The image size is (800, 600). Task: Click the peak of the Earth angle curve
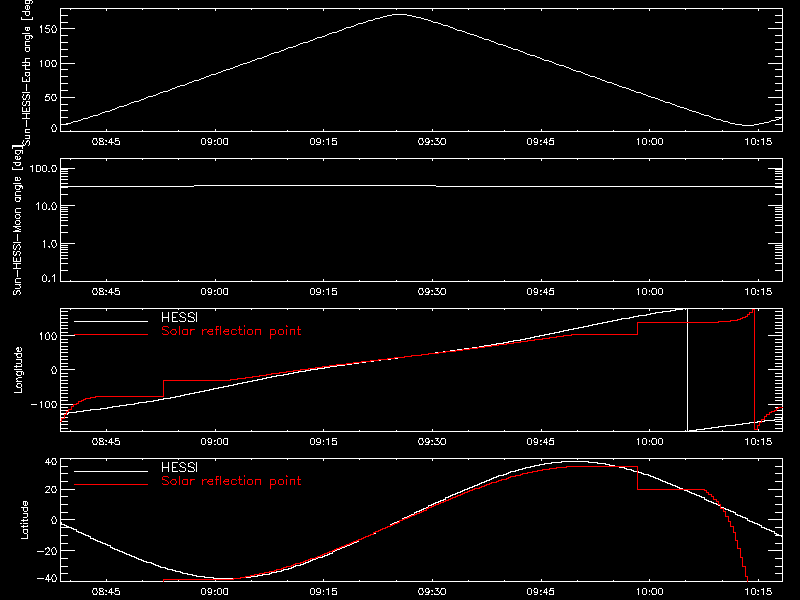[x=399, y=15]
